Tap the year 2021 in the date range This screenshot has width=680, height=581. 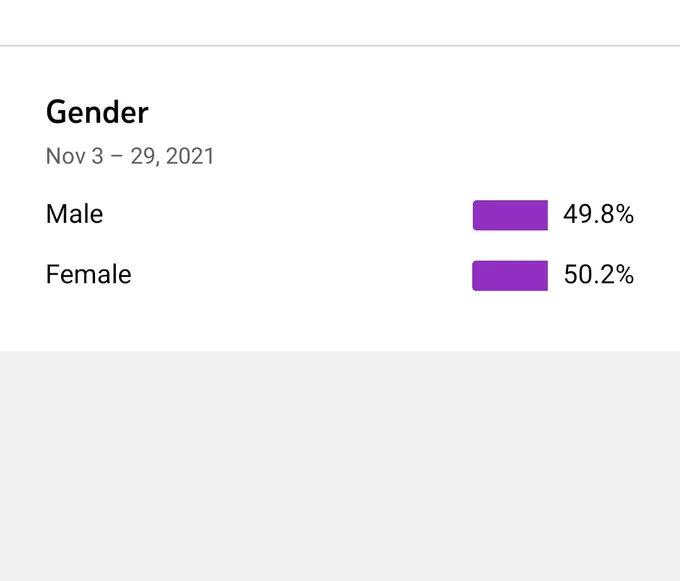point(190,156)
